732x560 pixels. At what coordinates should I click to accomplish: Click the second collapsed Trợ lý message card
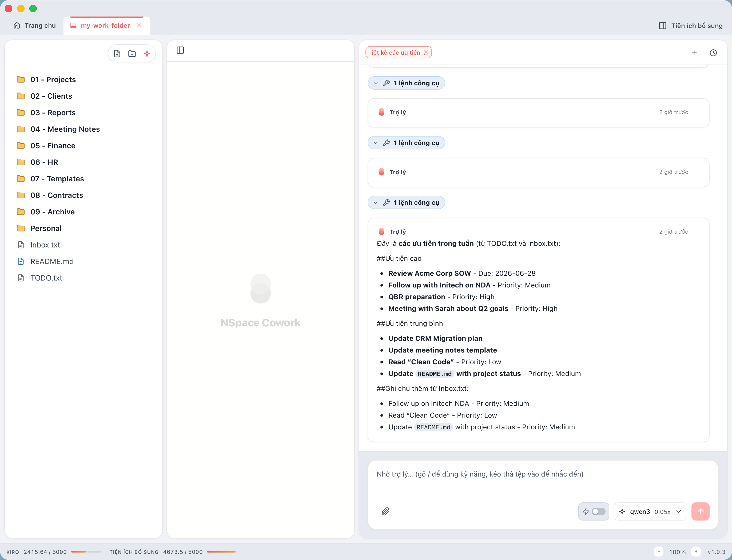click(x=538, y=172)
